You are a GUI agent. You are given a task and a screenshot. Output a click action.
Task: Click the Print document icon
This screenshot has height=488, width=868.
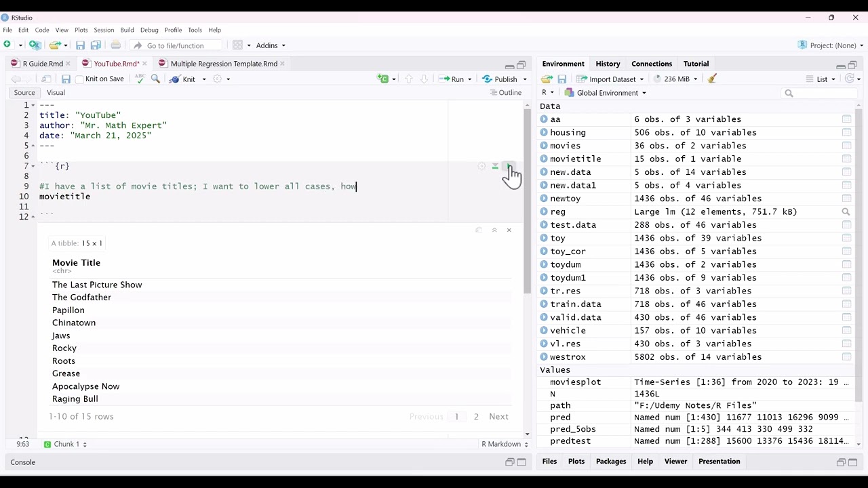pos(116,45)
